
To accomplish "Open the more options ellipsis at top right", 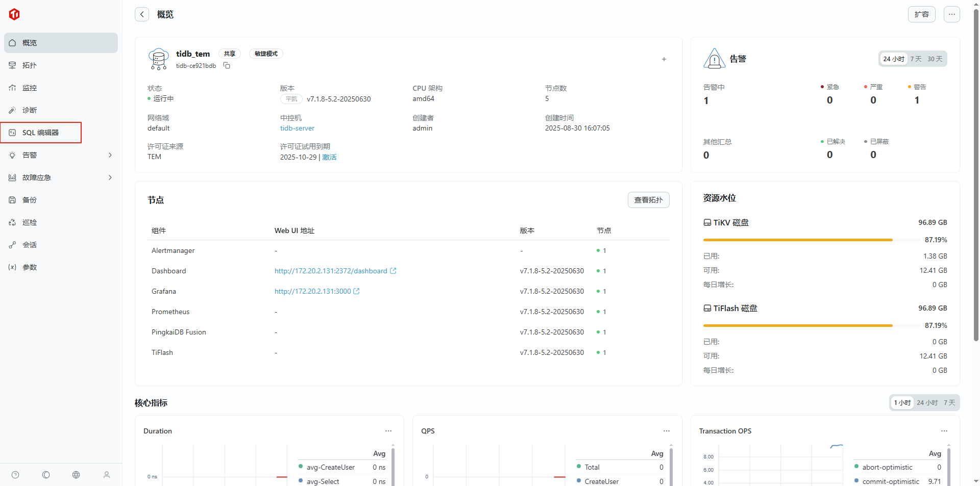I will 951,14.
